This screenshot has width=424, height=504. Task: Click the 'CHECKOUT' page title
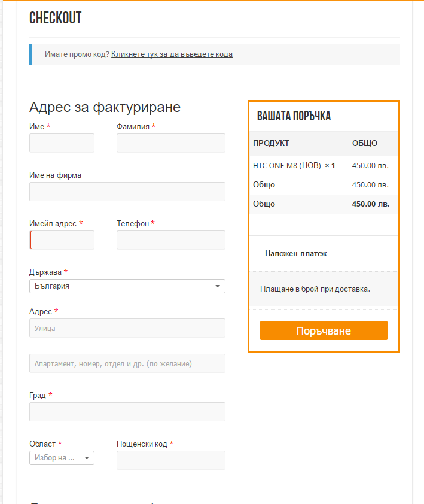click(x=55, y=18)
